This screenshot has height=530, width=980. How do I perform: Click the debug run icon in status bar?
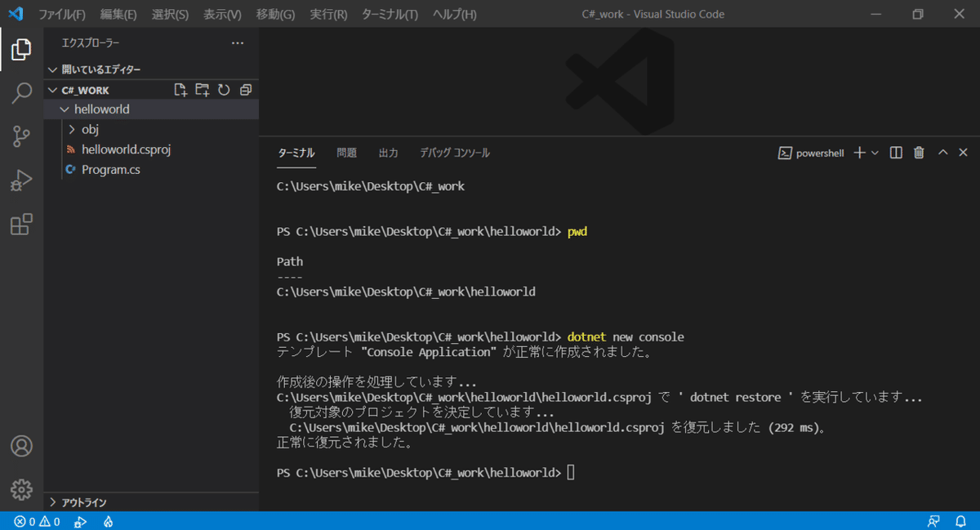click(x=80, y=521)
